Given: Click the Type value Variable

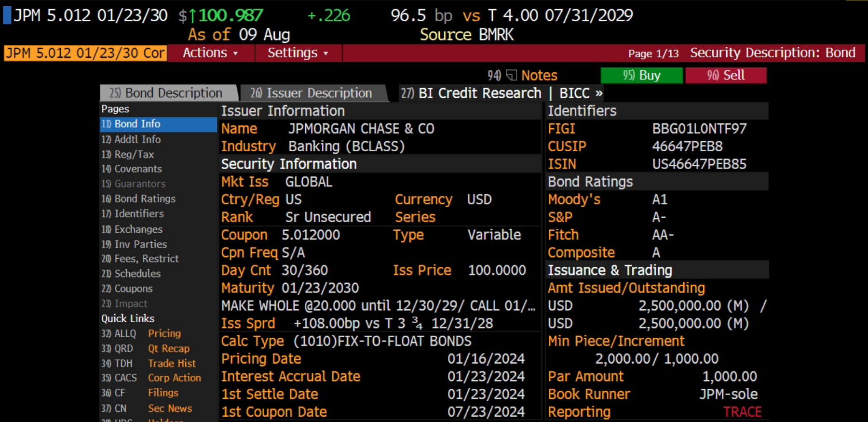Looking at the screenshot, I should pyautogui.click(x=494, y=235).
